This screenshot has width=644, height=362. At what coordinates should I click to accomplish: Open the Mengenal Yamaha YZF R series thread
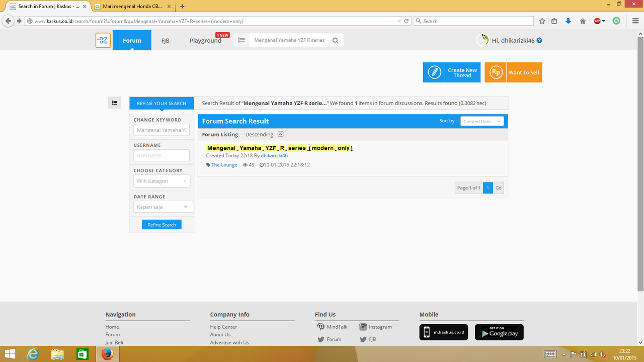click(280, 148)
